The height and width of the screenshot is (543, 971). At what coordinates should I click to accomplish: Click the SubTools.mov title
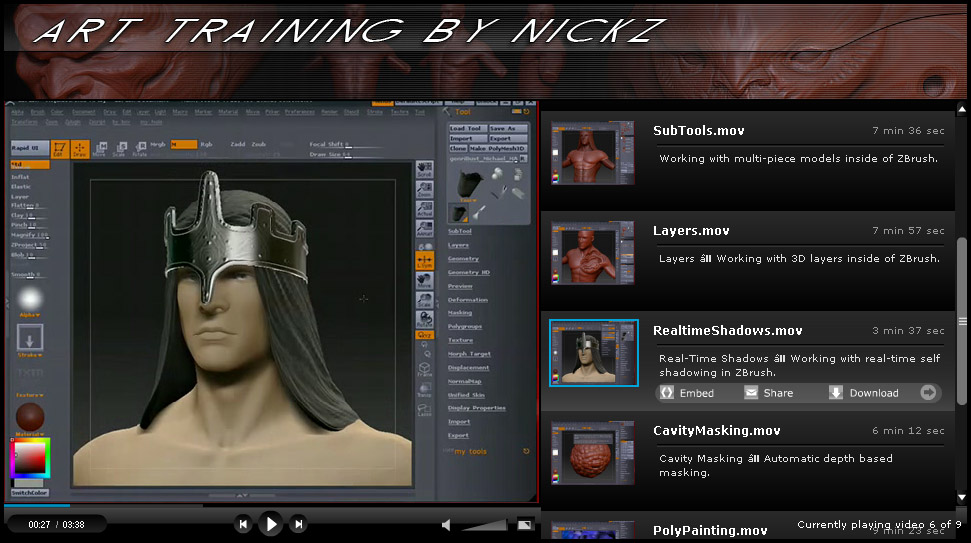click(x=699, y=131)
